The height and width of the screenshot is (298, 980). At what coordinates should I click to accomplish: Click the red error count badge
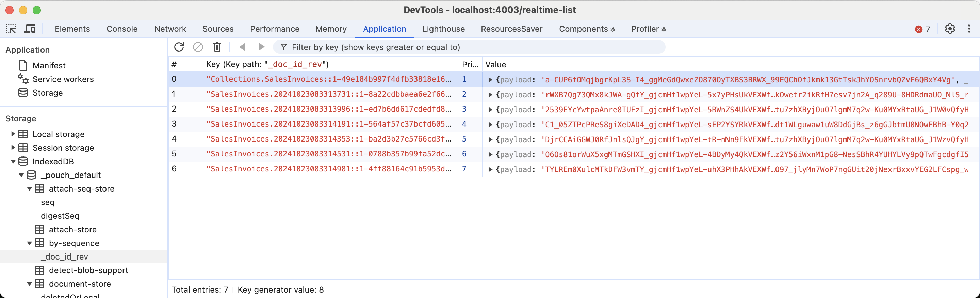[922, 29]
